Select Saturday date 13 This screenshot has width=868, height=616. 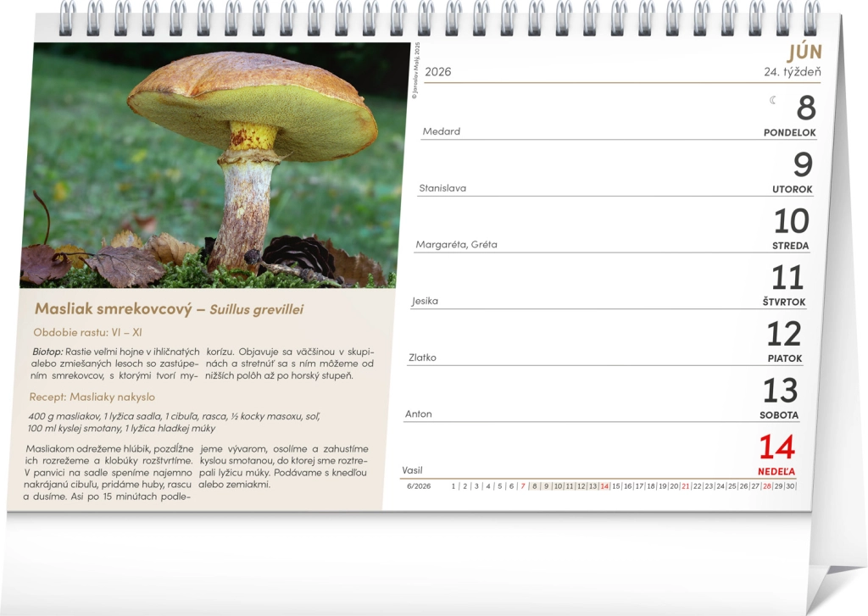tap(780, 391)
